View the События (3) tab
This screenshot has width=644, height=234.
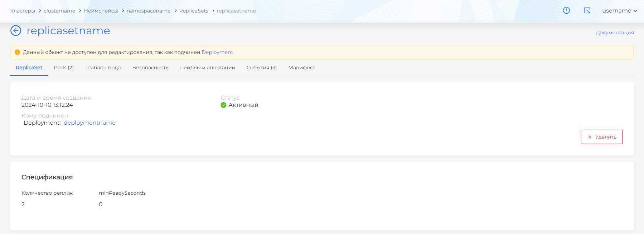point(261,68)
